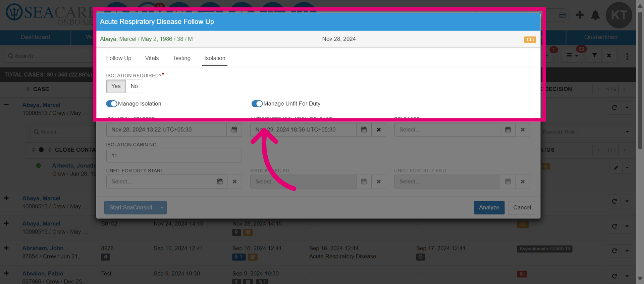644x284 pixels.
Task: Open Arnesto, Jonathan contact link
Action: (74, 165)
